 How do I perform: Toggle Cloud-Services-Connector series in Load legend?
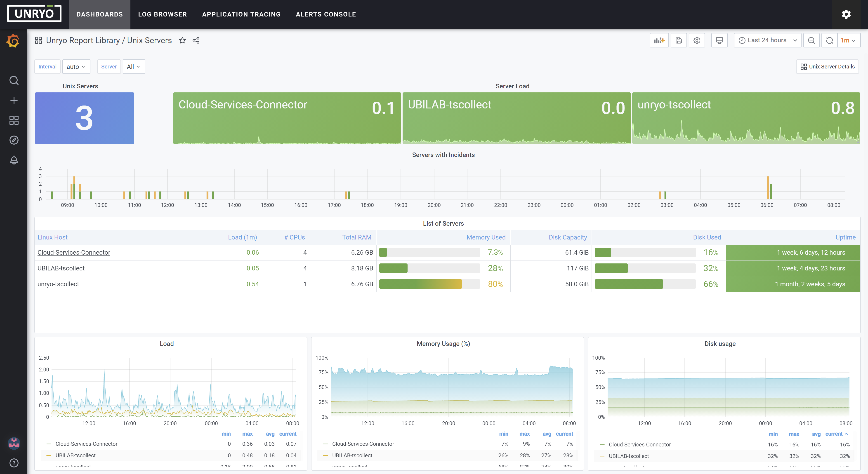87,444
